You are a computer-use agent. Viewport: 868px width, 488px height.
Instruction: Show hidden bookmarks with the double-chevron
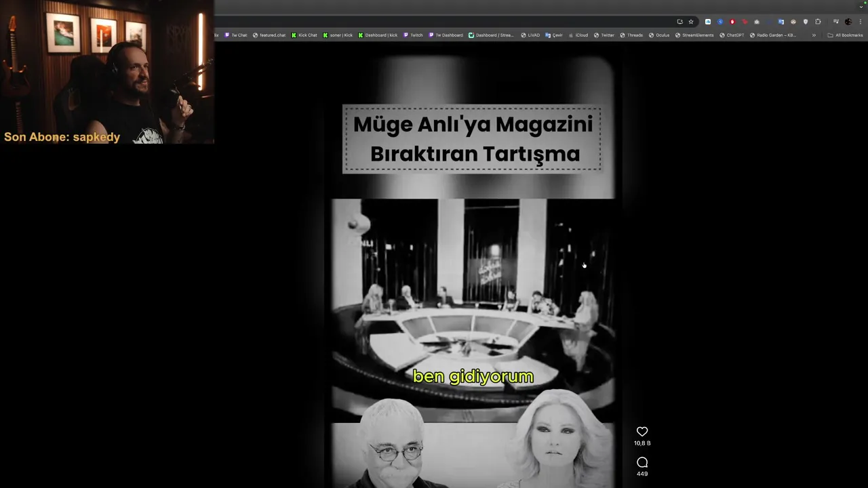814,35
